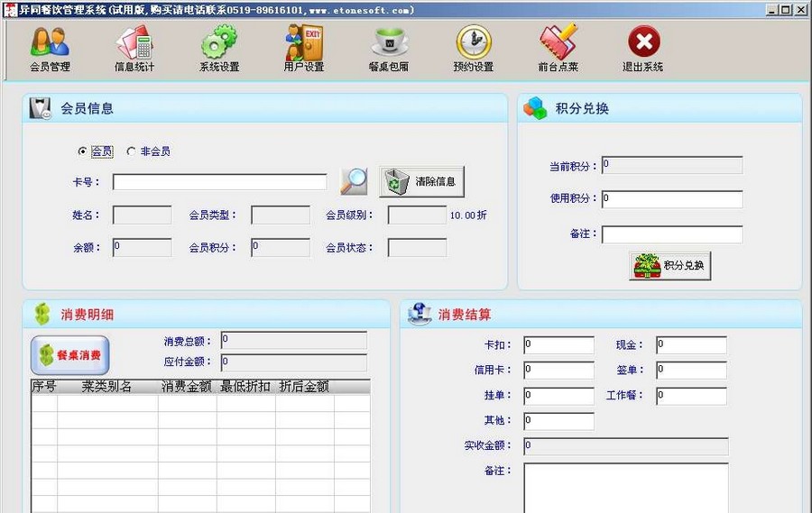Click 消费明细 dollar sign icon
The image size is (812, 513).
tap(42, 315)
